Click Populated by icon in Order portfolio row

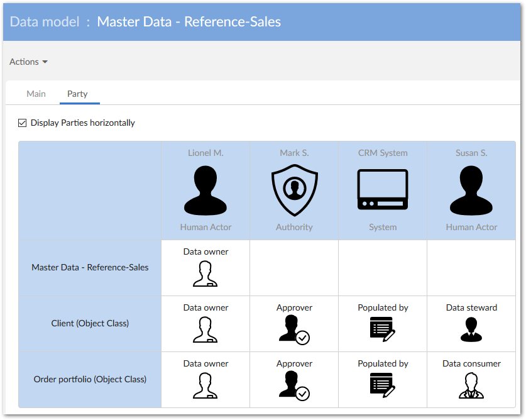tap(383, 385)
